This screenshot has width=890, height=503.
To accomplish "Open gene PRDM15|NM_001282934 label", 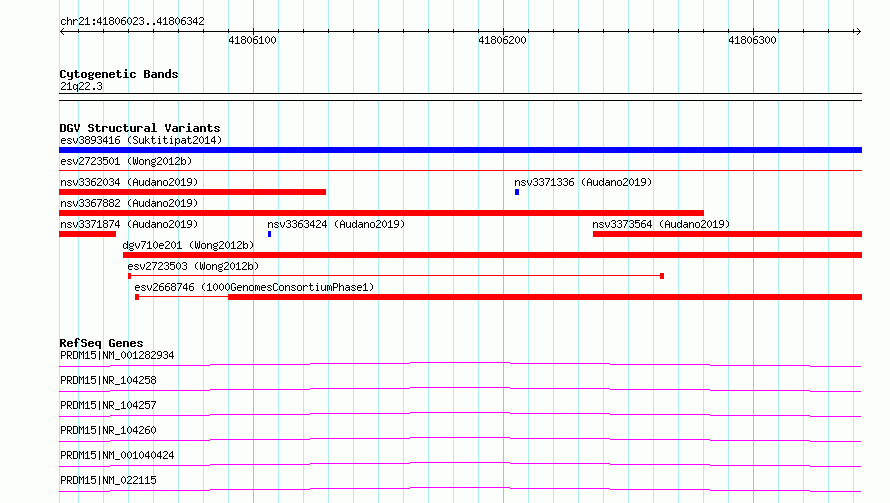I will 117,355.
